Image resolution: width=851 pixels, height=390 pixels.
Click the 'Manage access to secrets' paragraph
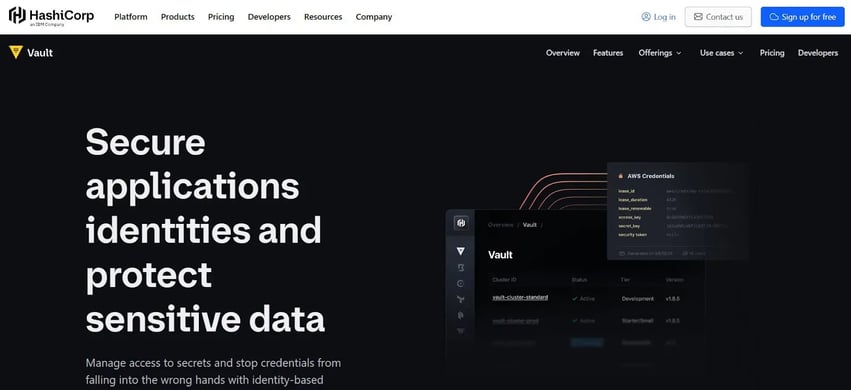(213, 371)
